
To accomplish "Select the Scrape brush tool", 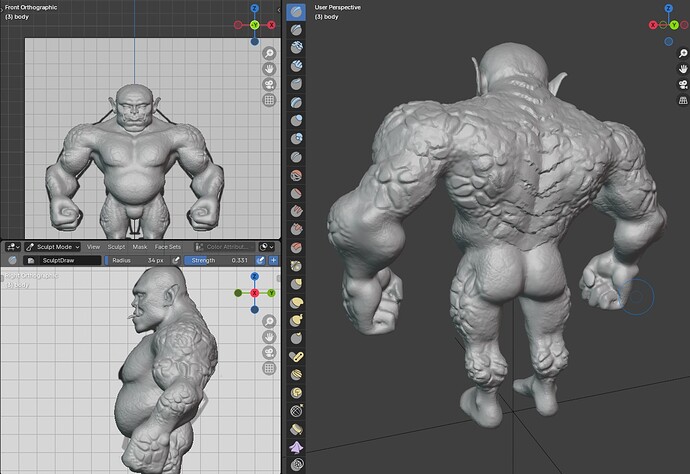I will [296, 229].
